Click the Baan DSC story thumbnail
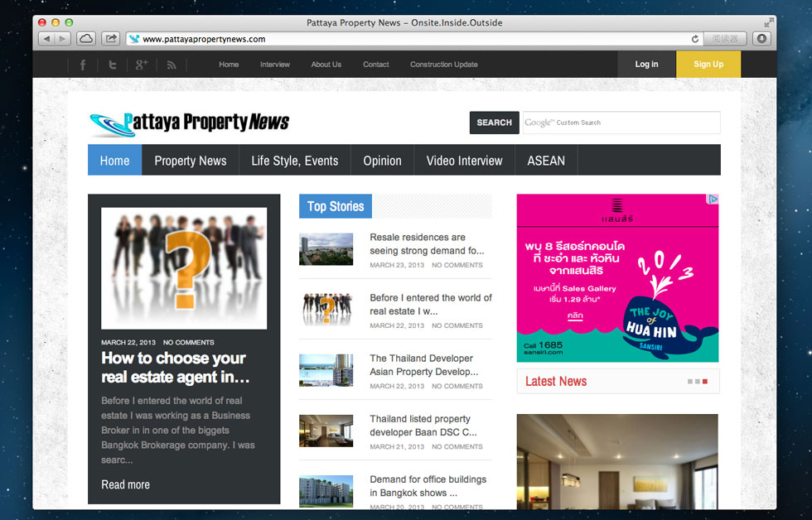Screen dimensions: 812x520 [326, 431]
